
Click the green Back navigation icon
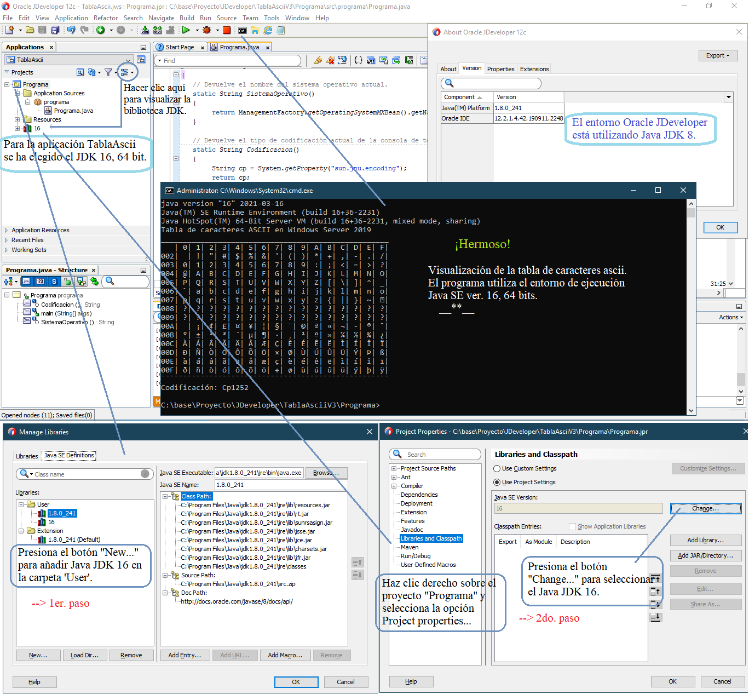coord(101,30)
